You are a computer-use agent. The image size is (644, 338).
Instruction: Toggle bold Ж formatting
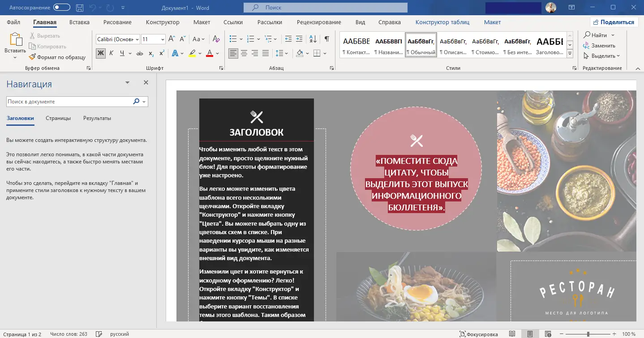[101, 53]
